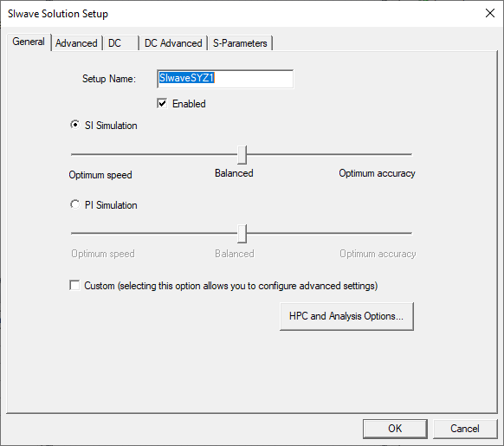Image resolution: width=504 pixels, height=446 pixels.
Task: Confirm the setup with OK
Action: pos(395,429)
